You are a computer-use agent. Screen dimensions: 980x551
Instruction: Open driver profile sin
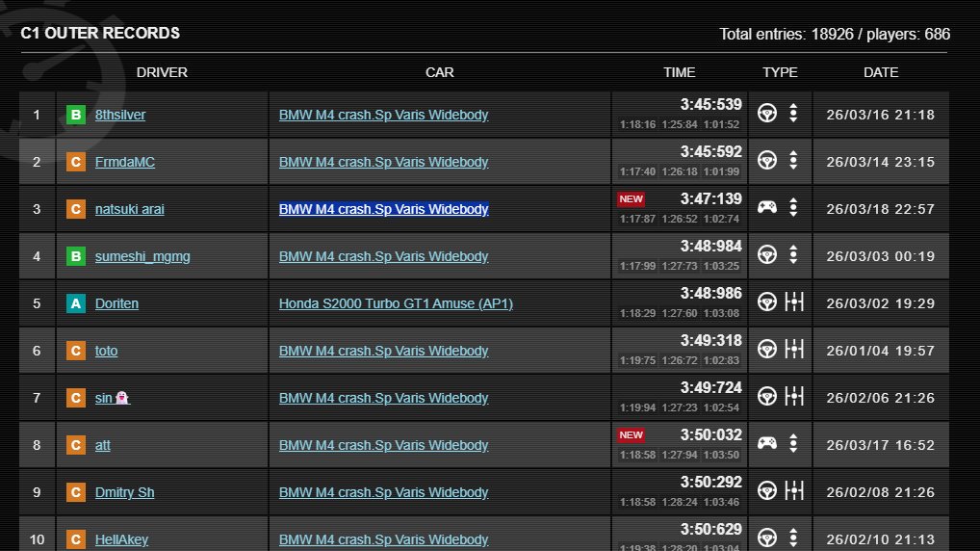[112, 398]
